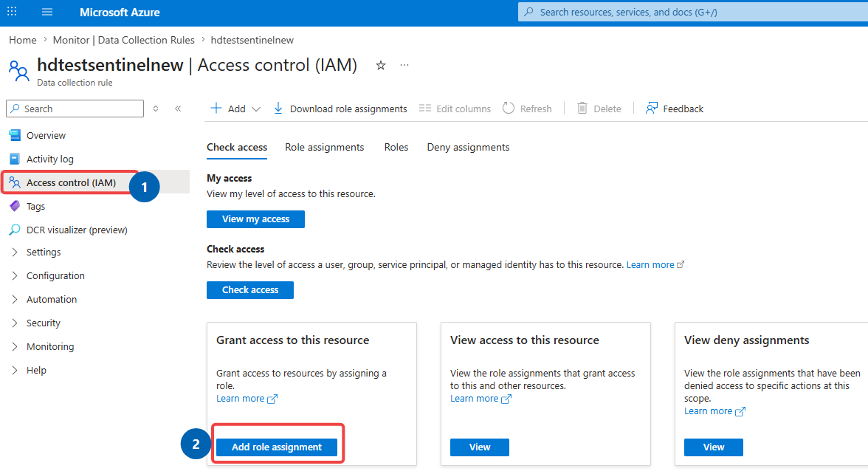
Task: Click the Overview icon in sidebar
Action: 15,135
